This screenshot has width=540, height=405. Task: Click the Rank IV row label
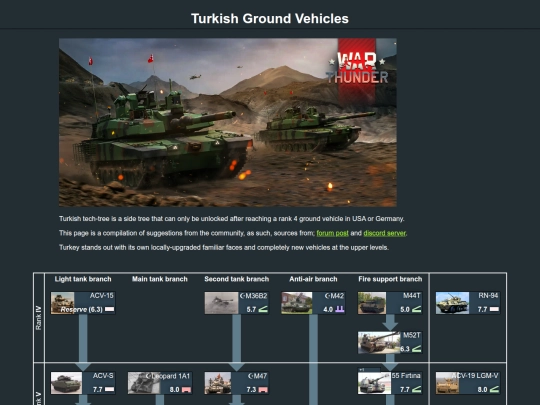pyautogui.click(x=39, y=318)
